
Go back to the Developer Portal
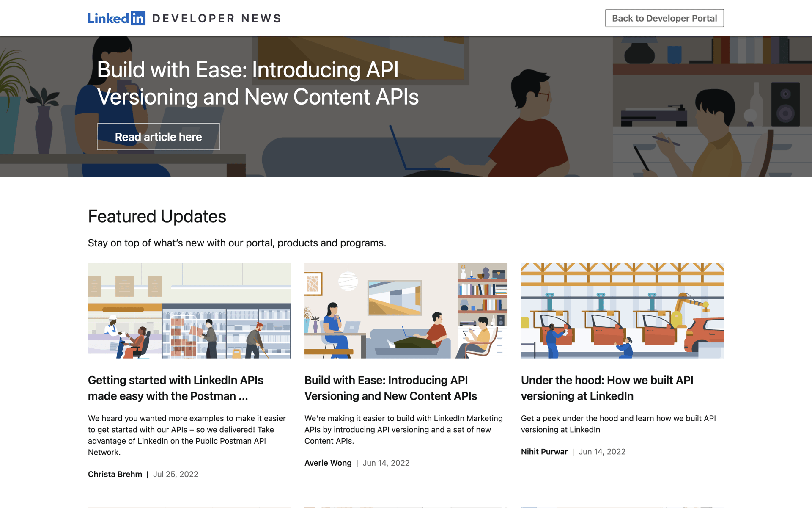click(664, 18)
